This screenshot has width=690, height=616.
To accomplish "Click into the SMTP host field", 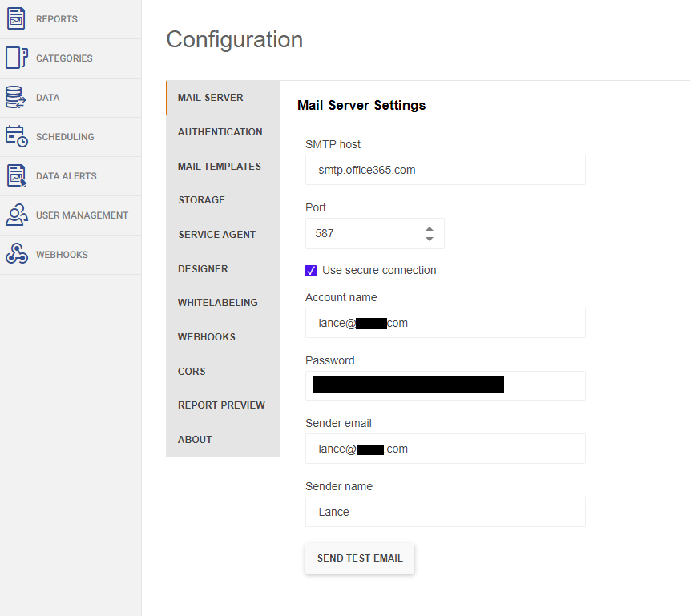I will pos(445,170).
